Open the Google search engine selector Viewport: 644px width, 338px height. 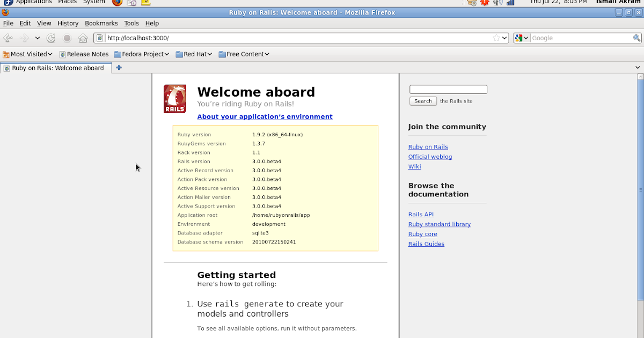pyautogui.click(x=522, y=38)
